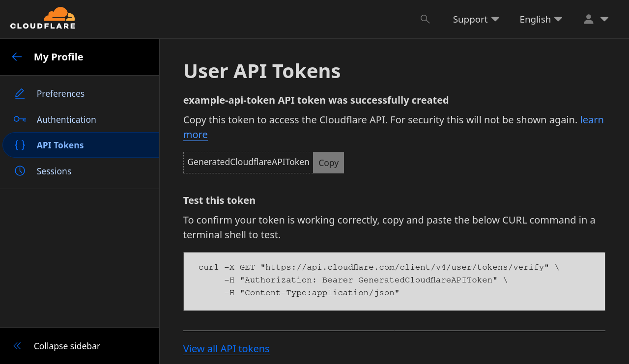
Task: Switch to the Sessions section
Action: [x=54, y=171]
